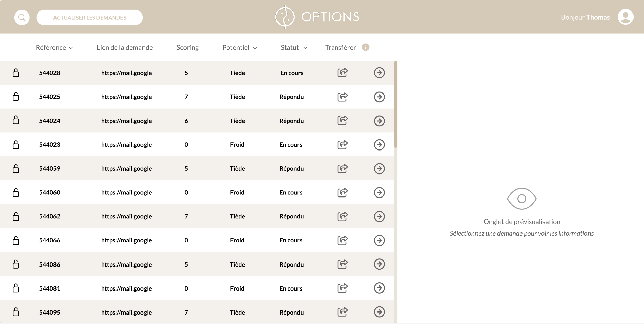This screenshot has height=324, width=644.
Task: Open the user profile avatar icon
Action: [x=626, y=17]
